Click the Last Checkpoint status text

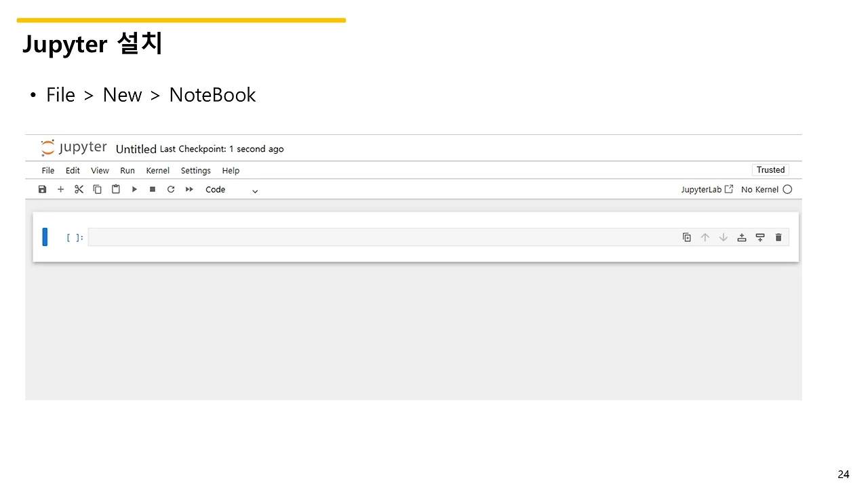(x=222, y=149)
